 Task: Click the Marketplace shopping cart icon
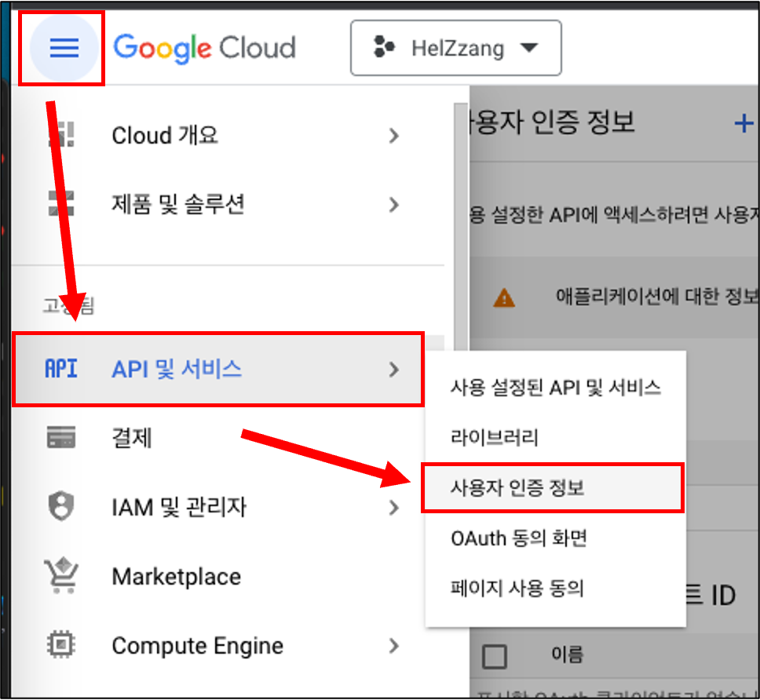click(61, 575)
